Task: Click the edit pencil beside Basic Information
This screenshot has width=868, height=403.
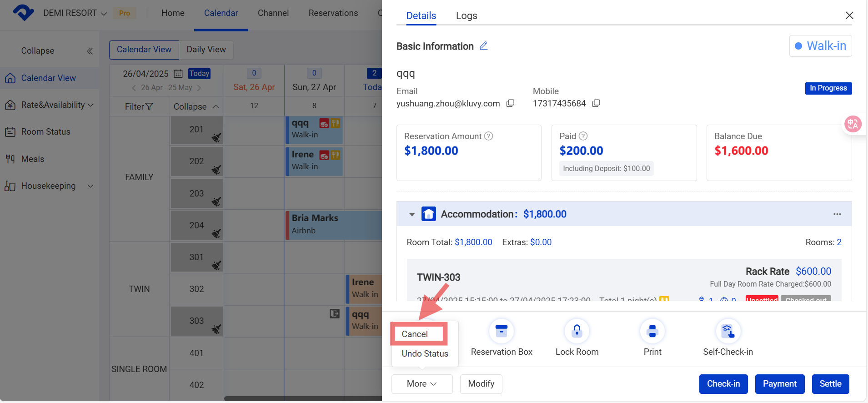Action: click(x=483, y=46)
